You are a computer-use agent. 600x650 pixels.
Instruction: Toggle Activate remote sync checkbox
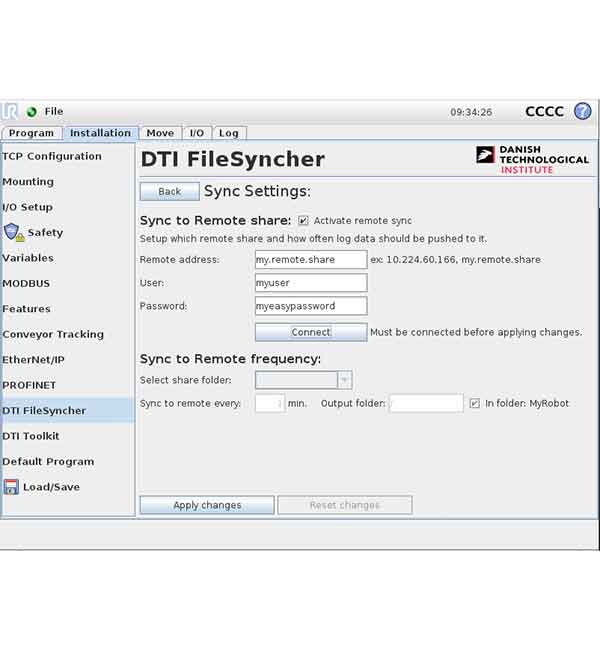pyautogui.click(x=303, y=221)
